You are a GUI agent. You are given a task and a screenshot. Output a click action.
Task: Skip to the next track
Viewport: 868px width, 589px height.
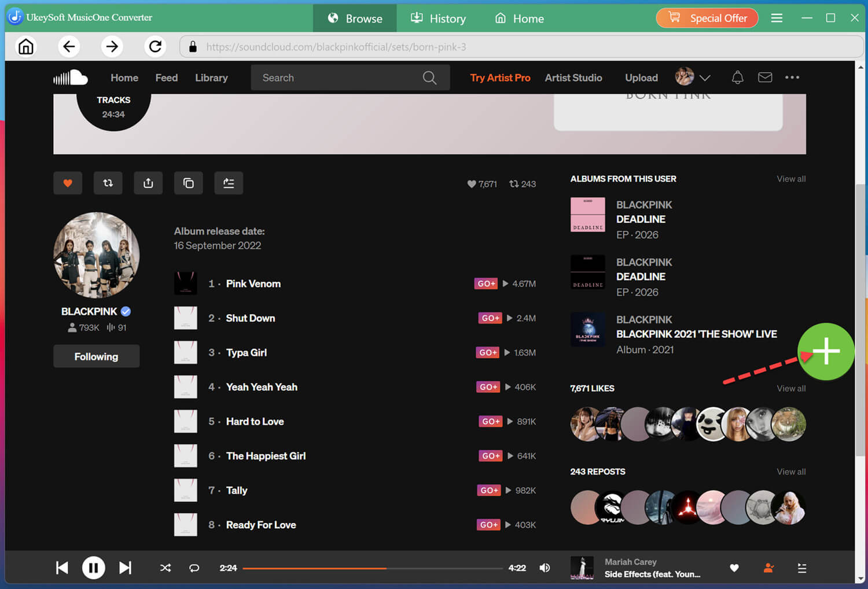coord(125,568)
